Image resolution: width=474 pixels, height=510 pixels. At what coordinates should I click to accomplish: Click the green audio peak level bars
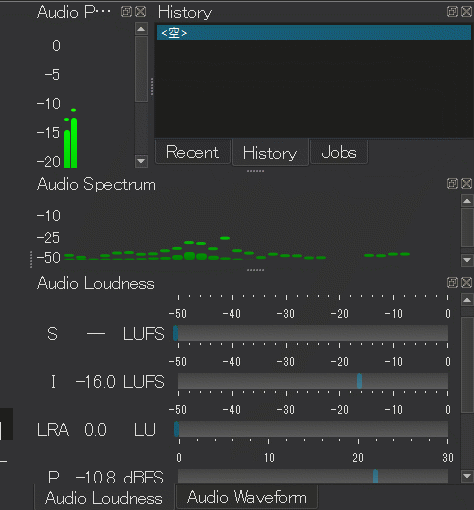tap(71, 143)
